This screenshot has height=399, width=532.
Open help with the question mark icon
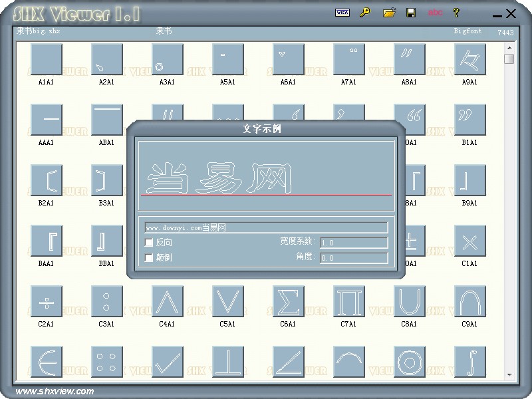tap(456, 13)
